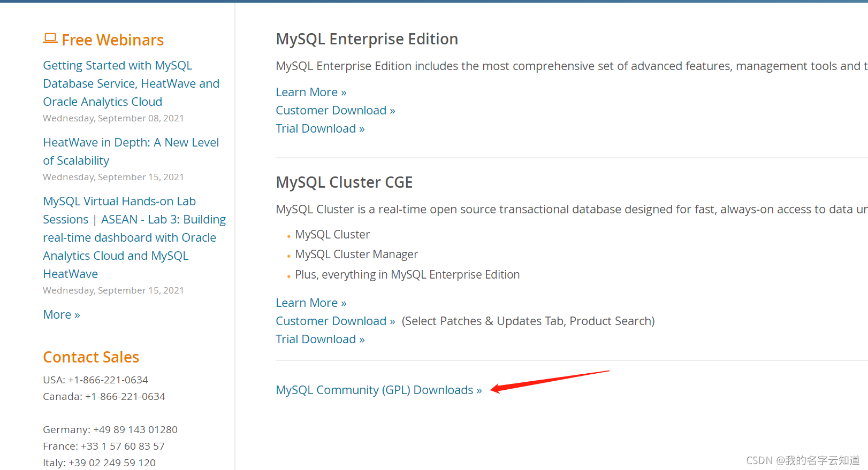Click the laptop icon beside Free Webinars
Image resolution: width=868 pixels, height=470 pixels.
pos(50,38)
